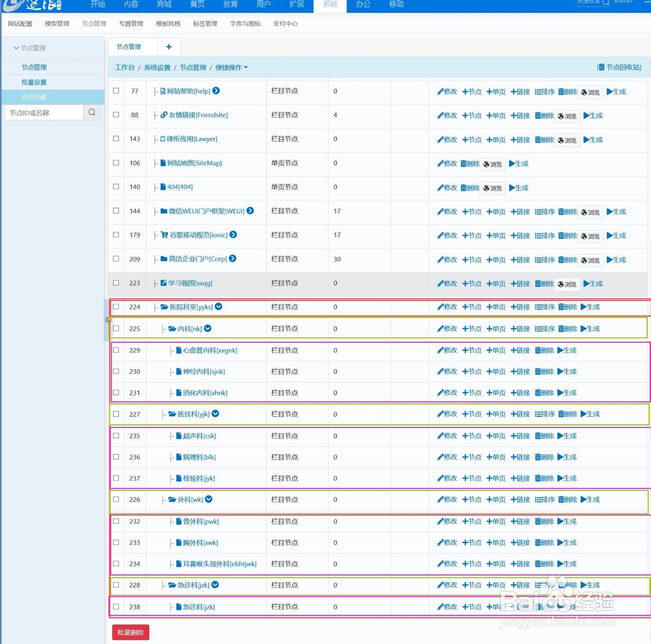Screen dimensions: 651x644
Task: Collapse the 节点管理 sidebar section header
Action: click(30, 48)
